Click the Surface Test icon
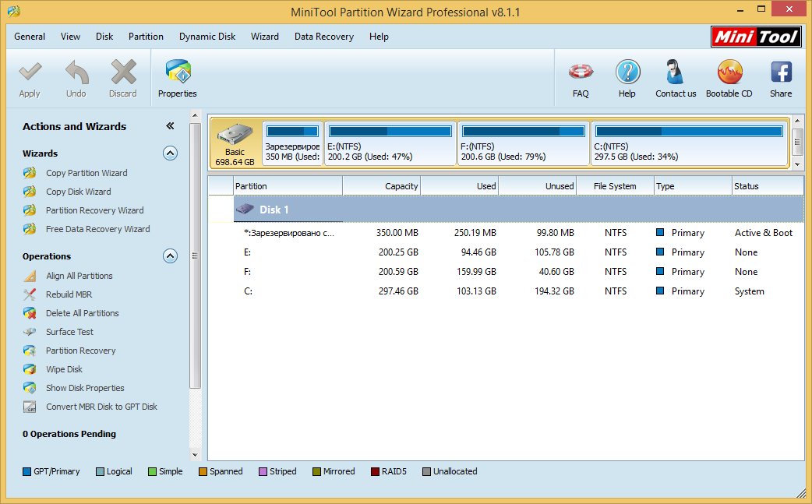Screen dimensions: 812x504 (x=30, y=332)
